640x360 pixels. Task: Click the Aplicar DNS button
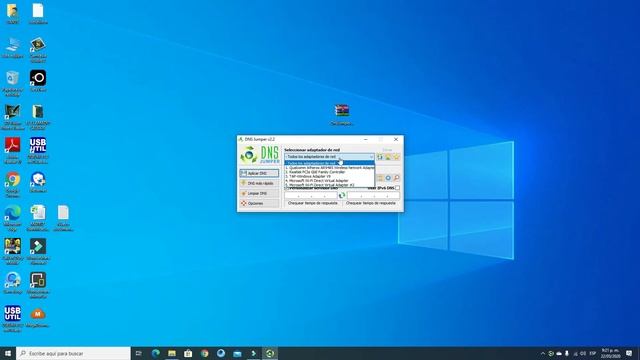[259, 173]
